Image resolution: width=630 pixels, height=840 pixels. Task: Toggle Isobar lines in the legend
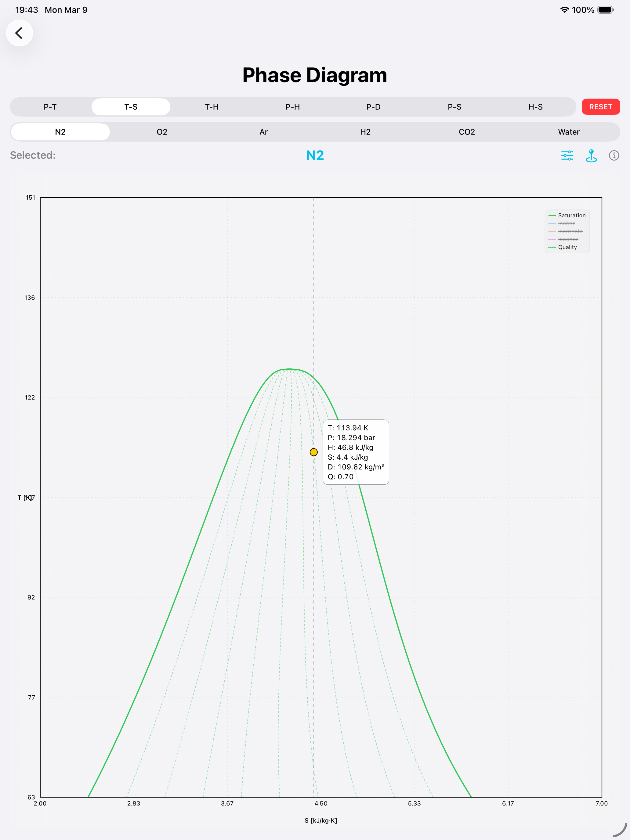click(566, 223)
